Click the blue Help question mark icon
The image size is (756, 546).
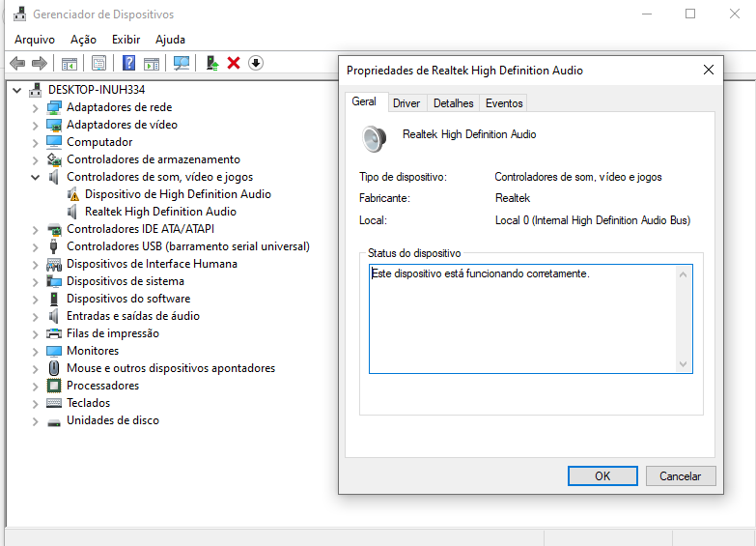pos(128,63)
